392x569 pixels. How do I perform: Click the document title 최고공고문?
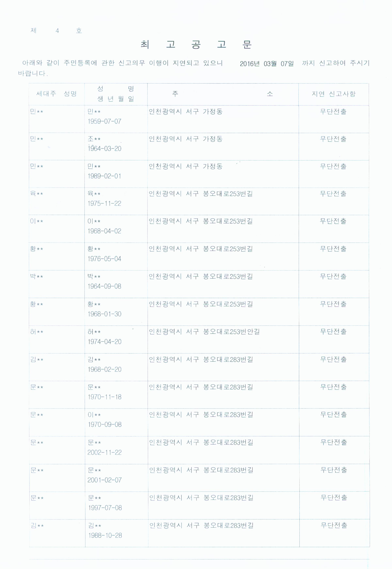click(196, 44)
